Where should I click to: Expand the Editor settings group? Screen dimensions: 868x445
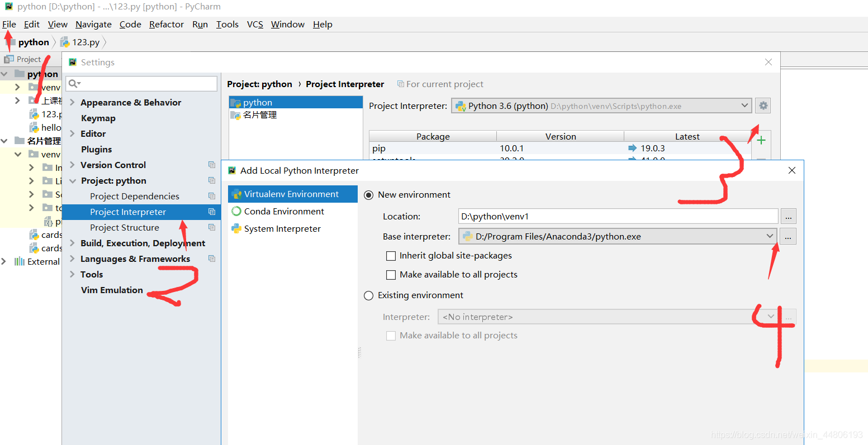(x=72, y=134)
